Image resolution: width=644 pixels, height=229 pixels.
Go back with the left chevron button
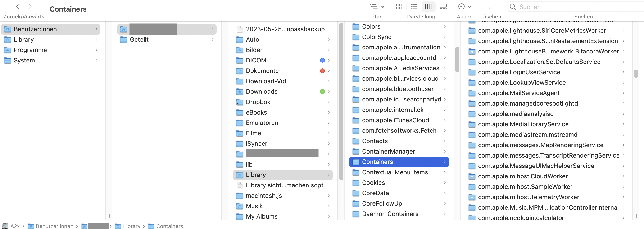point(18,6)
